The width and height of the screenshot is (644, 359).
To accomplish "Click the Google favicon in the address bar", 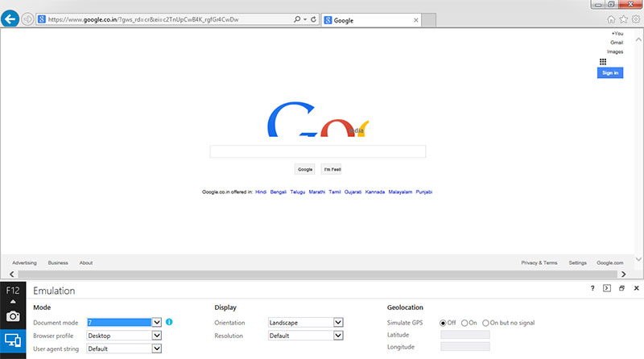I will tap(42, 19).
